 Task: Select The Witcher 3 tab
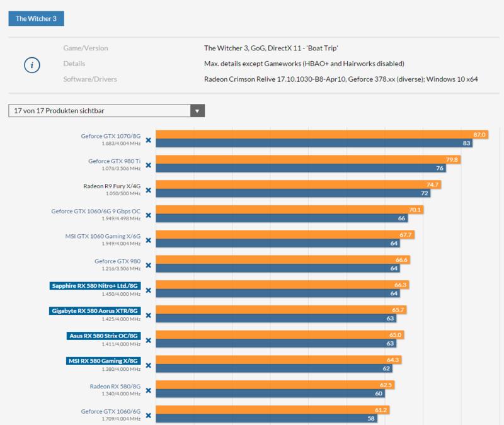(x=35, y=18)
